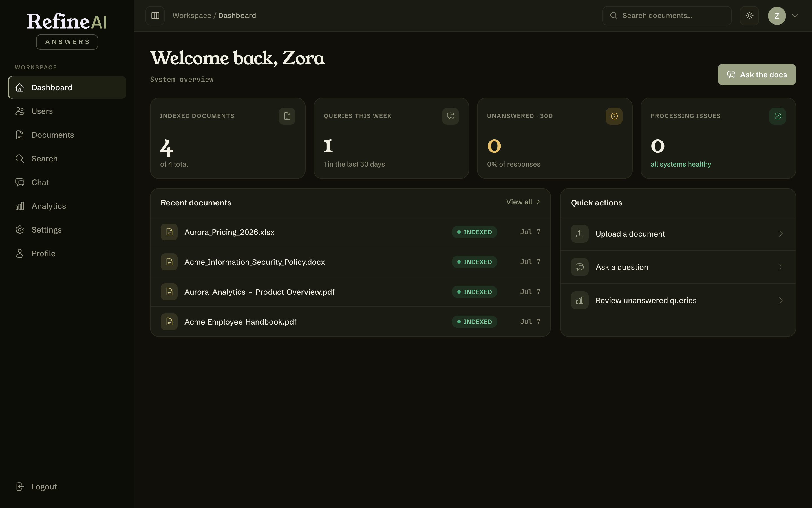Image resolution: width=812 pixels, height=508 pixels.
Task: Click check icon on Processing Issues card
Action: point(777,116)
